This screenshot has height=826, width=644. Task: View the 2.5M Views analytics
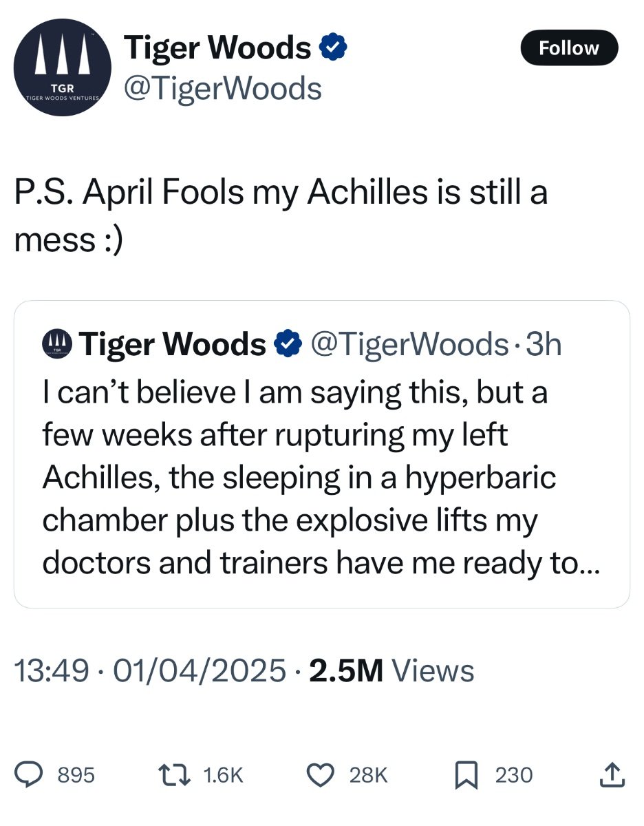coord(391,669)
